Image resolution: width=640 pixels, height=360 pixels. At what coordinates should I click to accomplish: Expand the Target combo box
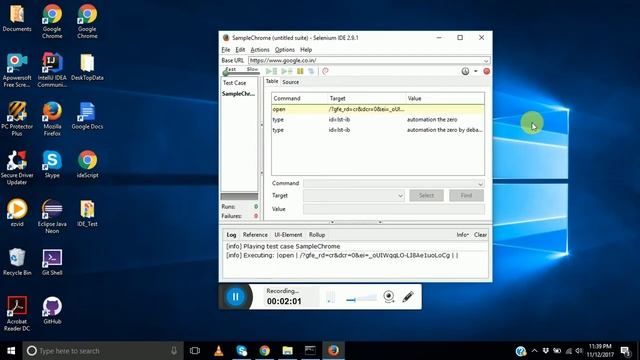(400, 196)
